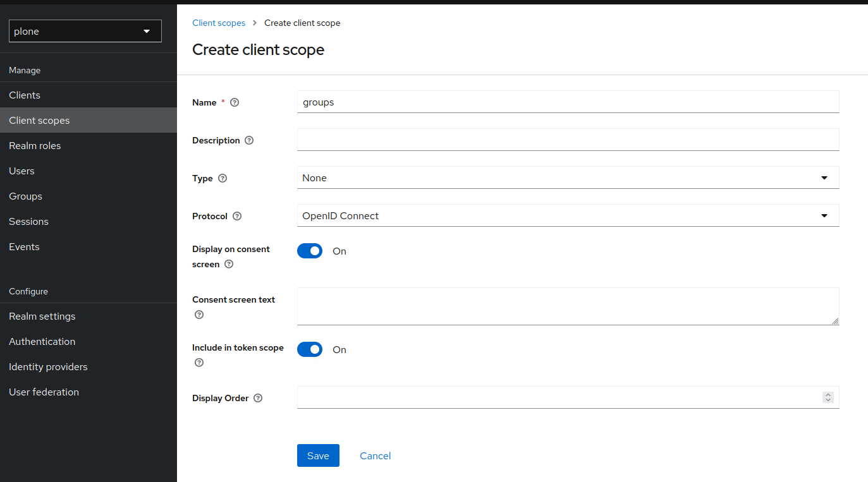Screen dimensions: 868x482
Task: Expand the plone realm selector
Action: pyautogui.click(x=85, y=30)
